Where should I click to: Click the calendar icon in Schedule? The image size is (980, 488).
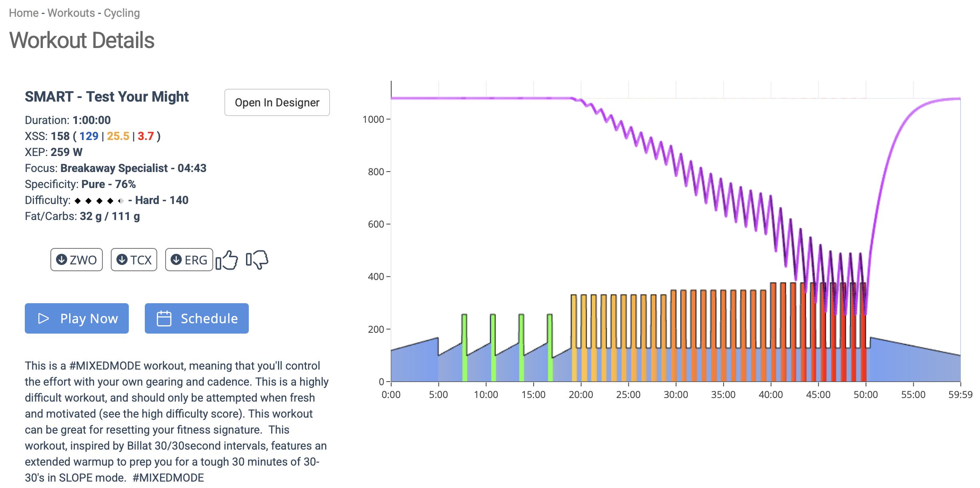164,318
